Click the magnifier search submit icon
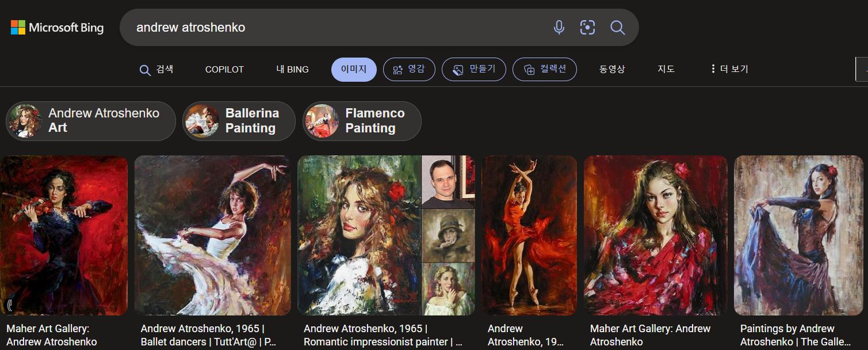The height and width of the screenshot is (350, 868). point(617,27)
